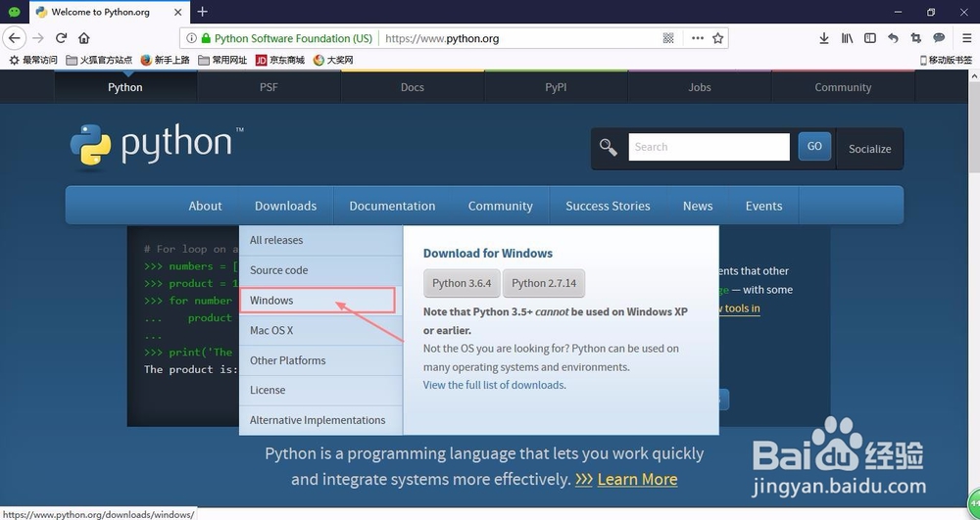980x520 pixels.
Task: Open the About main menu
Action: click(x=205, y=206)
